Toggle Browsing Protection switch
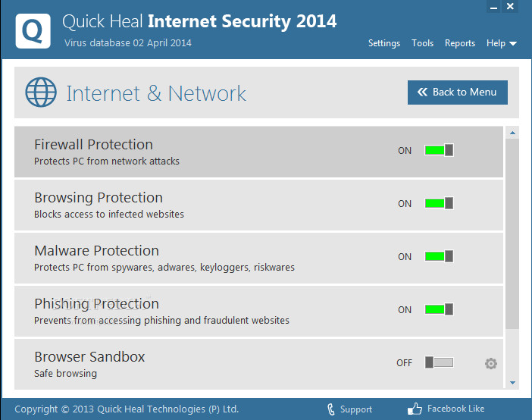 tap(439, 203)
